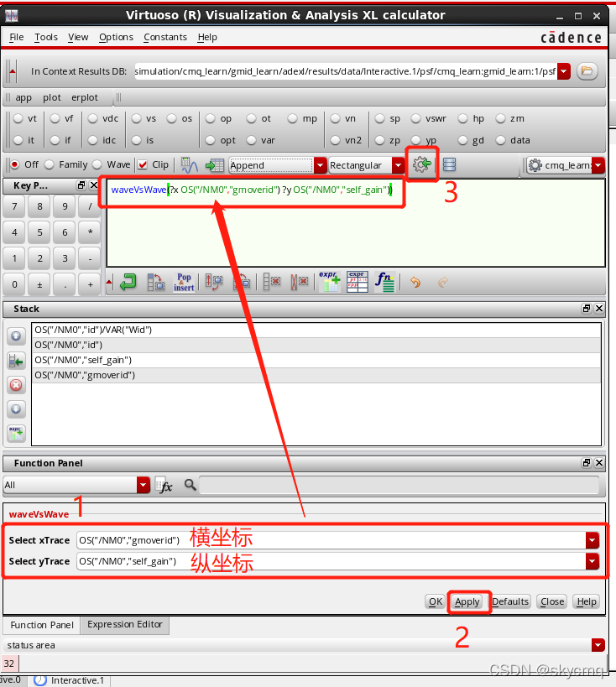Toggle the Clip checkbox
The height and width of the screenshot is (687, 616).
(x=143, y=164)
